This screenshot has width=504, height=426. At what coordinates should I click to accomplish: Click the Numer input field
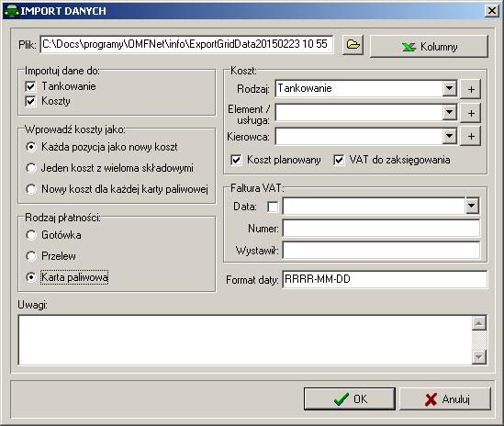pyautogui.click(x=381, y=229)
